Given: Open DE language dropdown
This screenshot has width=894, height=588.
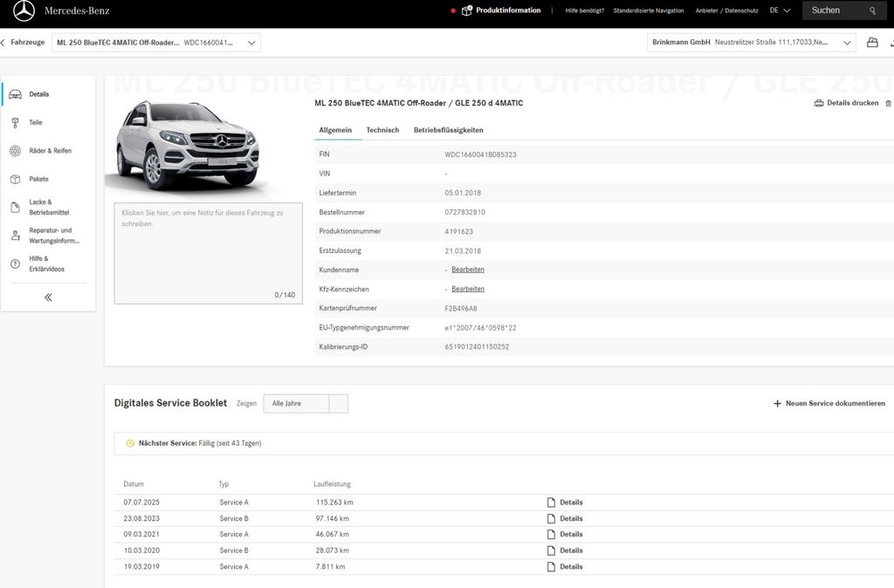Looking at the screenshot, I should 780,10.
